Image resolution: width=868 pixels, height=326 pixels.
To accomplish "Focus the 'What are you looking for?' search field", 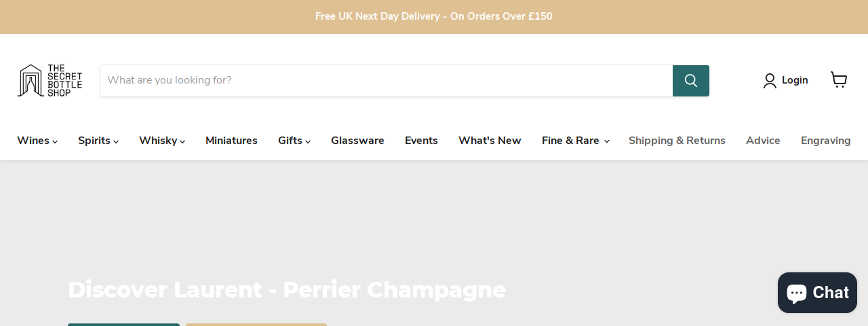I will click(387, 81).
